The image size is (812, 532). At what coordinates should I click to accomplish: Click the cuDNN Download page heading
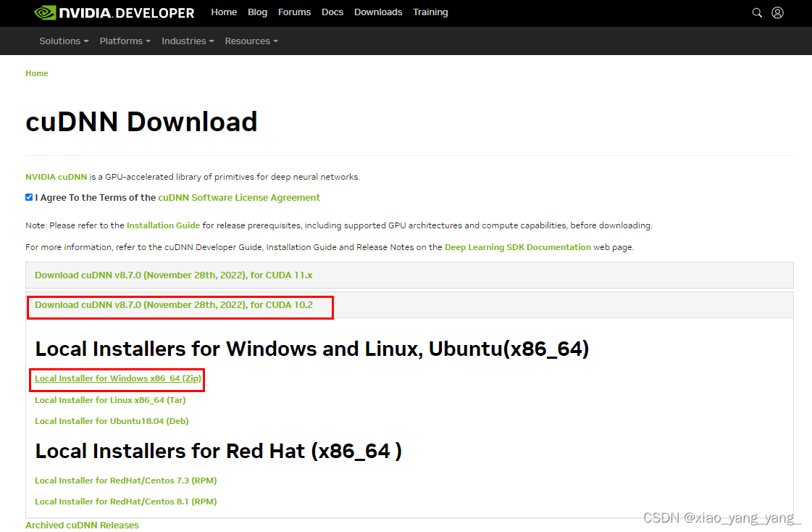tap(141, 122)
